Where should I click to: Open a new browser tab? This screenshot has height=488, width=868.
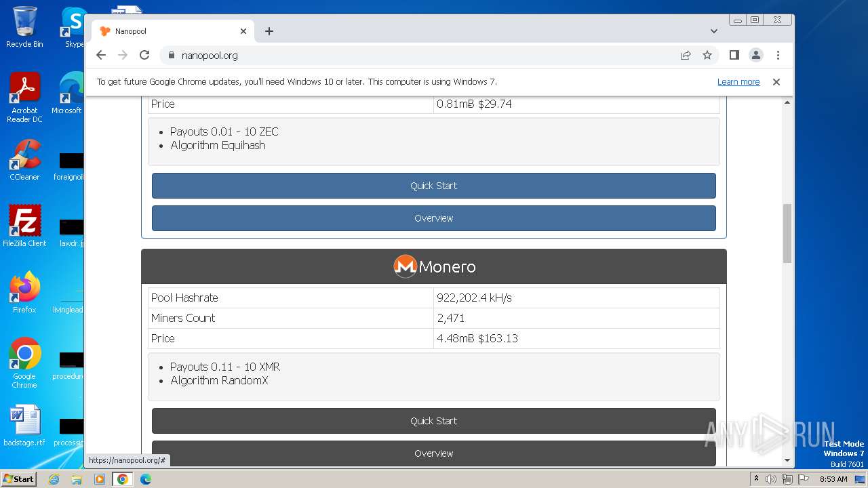click(x=269, y=31)
